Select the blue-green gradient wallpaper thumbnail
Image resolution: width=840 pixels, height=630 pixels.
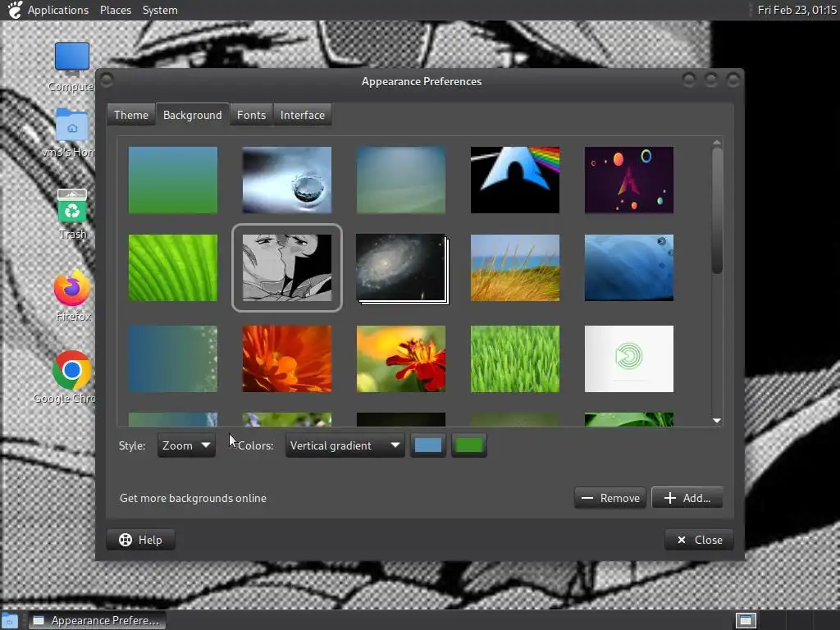[173, 180]
